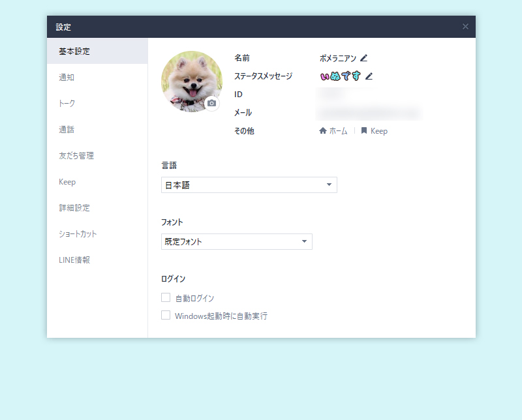Viewport: 522px width, 420px height.
Task: Enable Windows起動時に自動実行 option
Action: (x=166, y=315)
